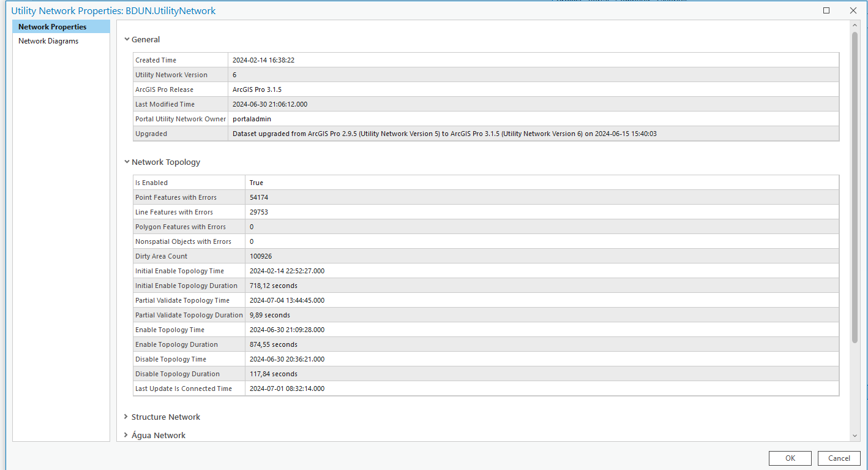Expand the Structure Network section
Viewport: 868px width, 470px height.
(x=126, y=417)
